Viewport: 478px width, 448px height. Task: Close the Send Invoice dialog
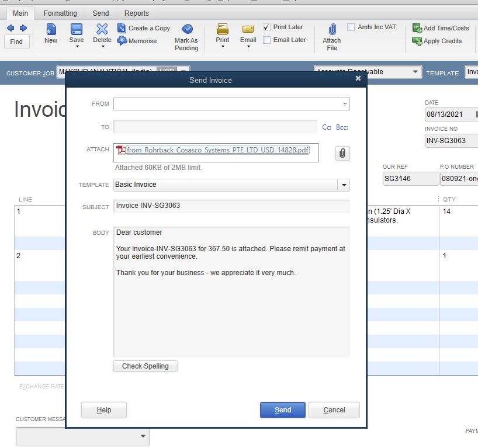pyautogui.click(x=358, y=78)
